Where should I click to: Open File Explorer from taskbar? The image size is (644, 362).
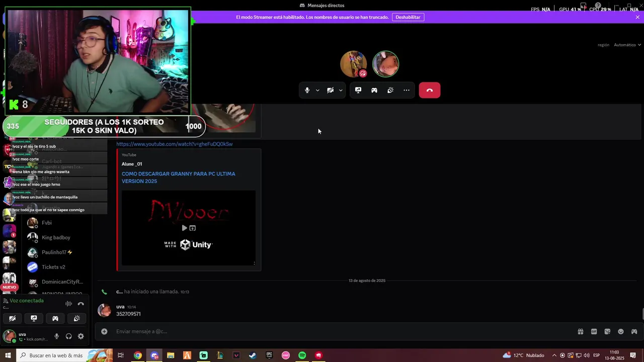171,355
